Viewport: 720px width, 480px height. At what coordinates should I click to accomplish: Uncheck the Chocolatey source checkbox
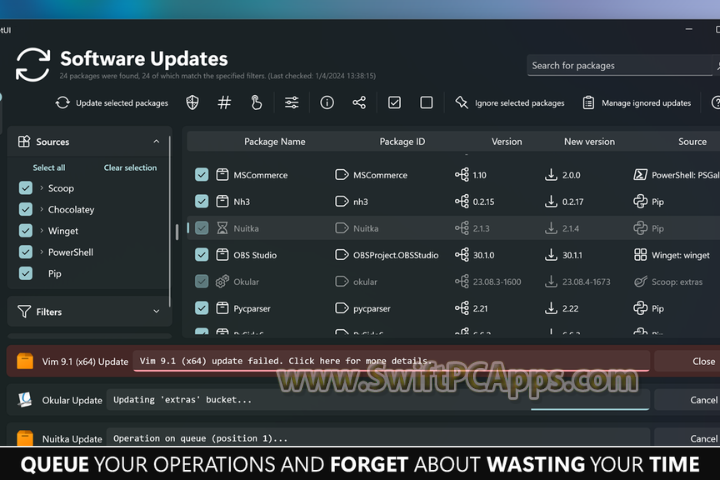coord(26,209)
